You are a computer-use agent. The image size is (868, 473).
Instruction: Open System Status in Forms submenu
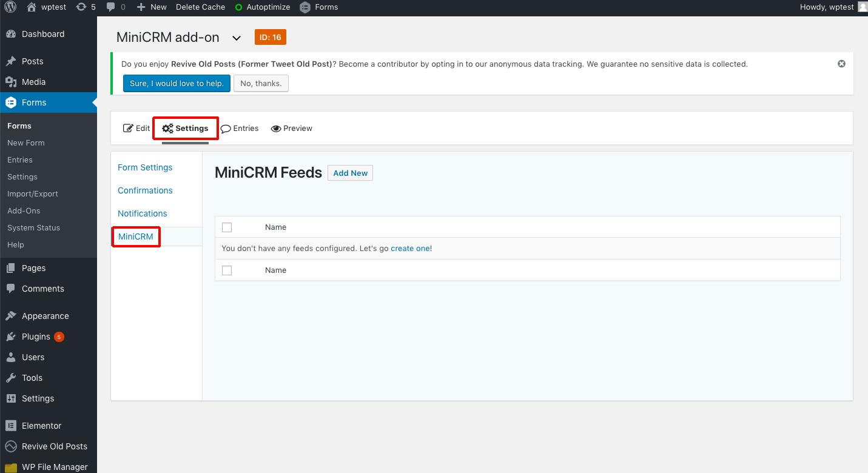tap(34, 227)
